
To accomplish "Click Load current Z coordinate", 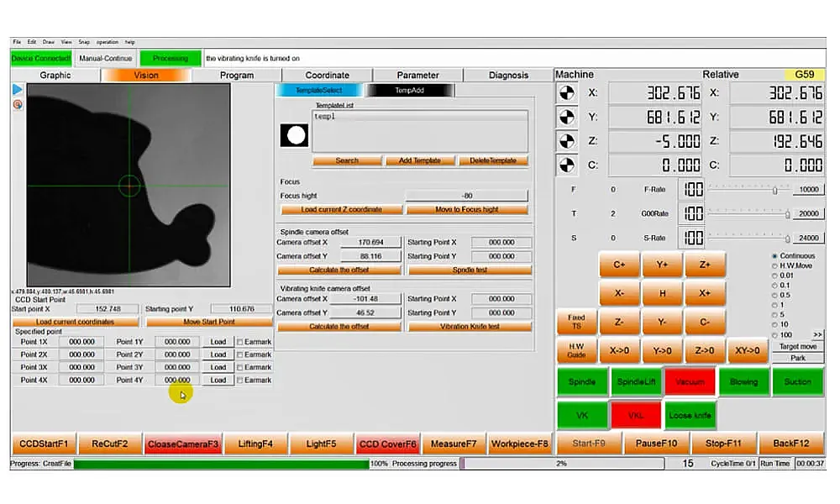I will pyautogui.click(x=341, y=209).
